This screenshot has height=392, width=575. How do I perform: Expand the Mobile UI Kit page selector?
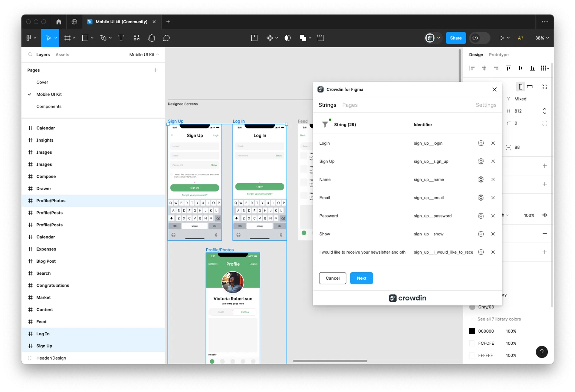coord(144,55)
